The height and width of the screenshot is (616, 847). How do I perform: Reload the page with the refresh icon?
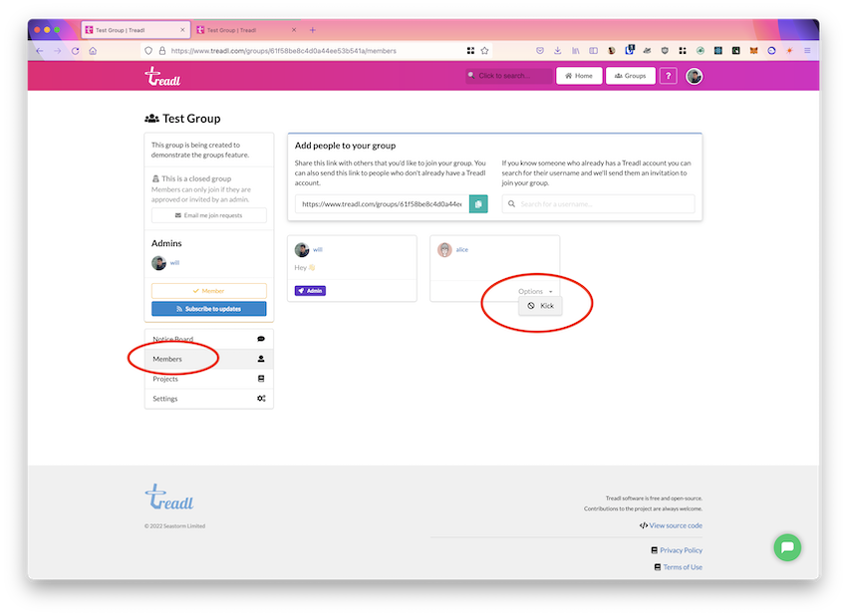tap(75, 51)
